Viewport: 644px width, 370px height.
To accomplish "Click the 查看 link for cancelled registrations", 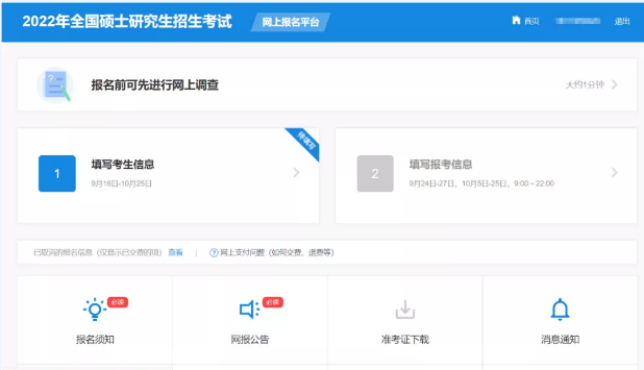I will tap(175, 253).
